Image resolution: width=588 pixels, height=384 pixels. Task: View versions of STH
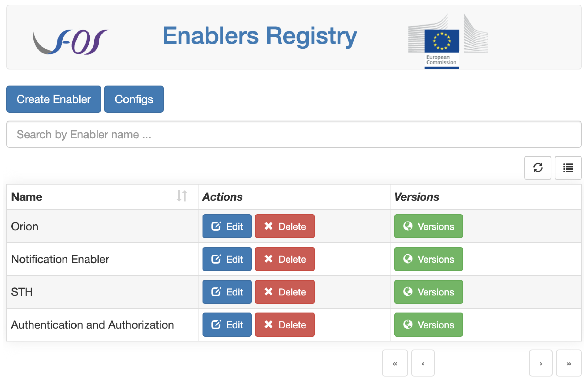[x=428, y=292]
